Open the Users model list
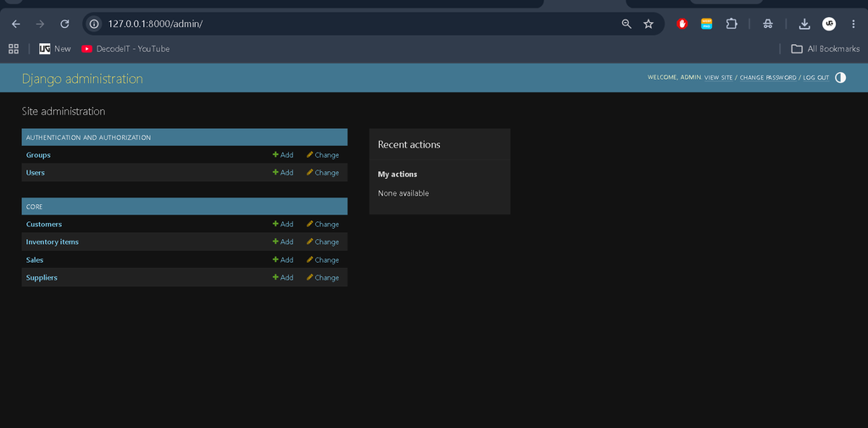 click(x=36, y=173)
